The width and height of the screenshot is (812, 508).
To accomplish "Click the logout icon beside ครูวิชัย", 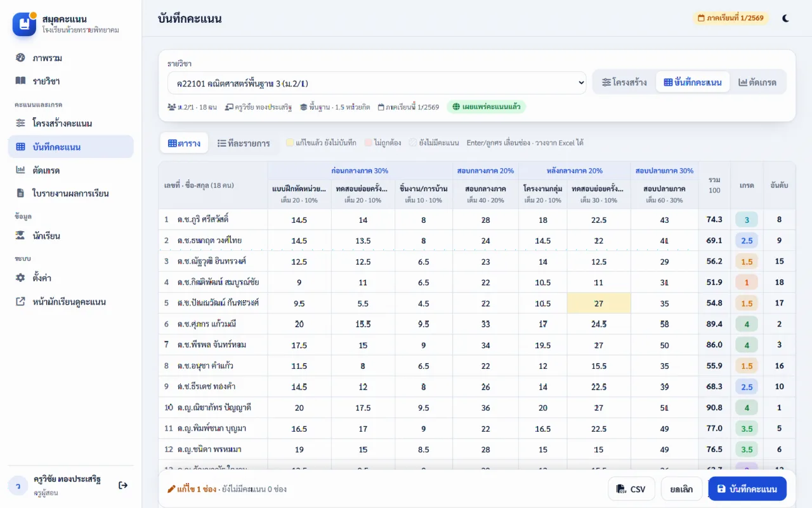I will (x=123, y=485).
